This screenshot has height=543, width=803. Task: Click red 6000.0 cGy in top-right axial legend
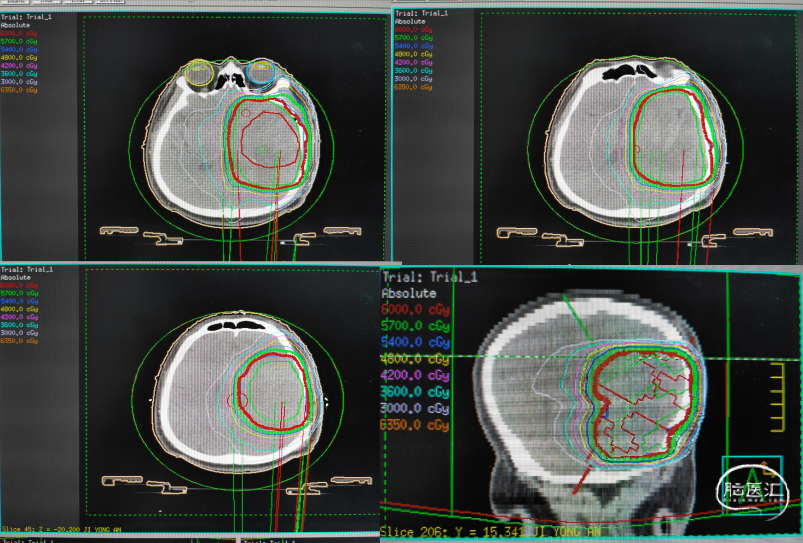(x=413, y=30)
